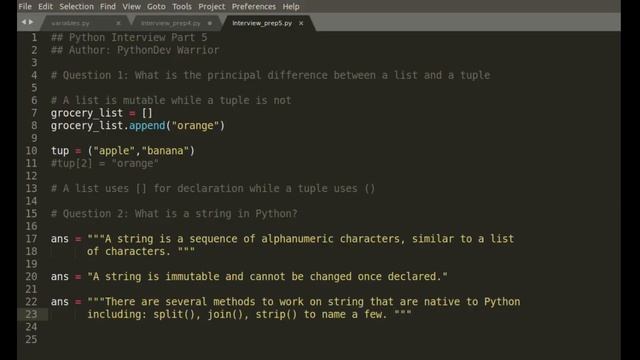Open the Tools menu

coord(182,7)
